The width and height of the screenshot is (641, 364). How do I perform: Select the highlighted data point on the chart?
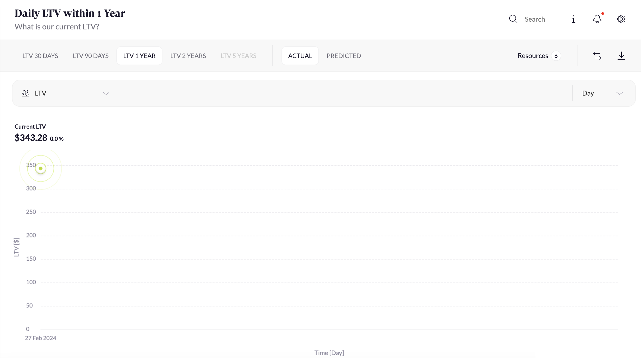[41, 168]
